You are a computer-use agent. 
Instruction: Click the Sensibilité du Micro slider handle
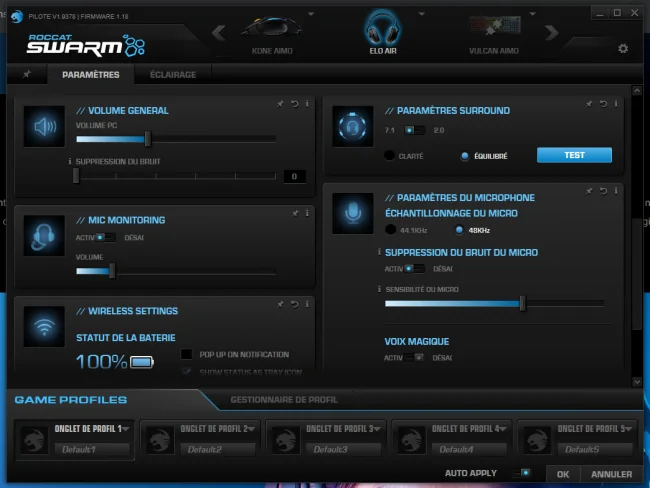coord(522,303)
